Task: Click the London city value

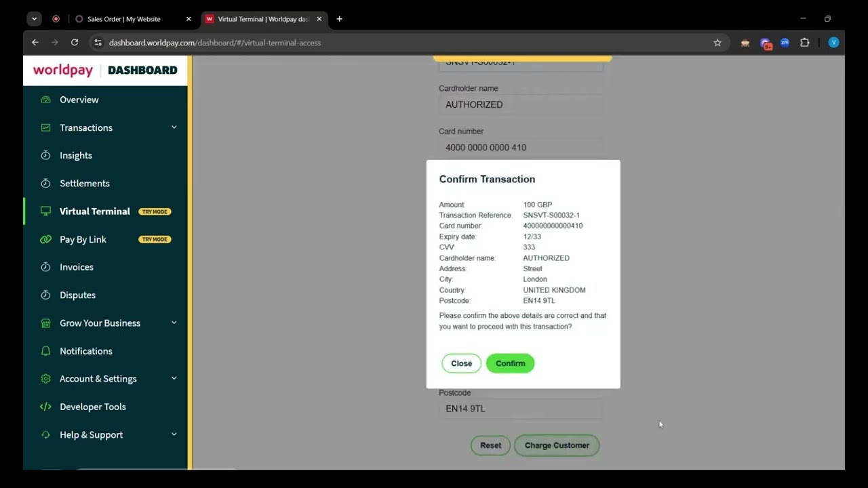Action: point(534,279)
